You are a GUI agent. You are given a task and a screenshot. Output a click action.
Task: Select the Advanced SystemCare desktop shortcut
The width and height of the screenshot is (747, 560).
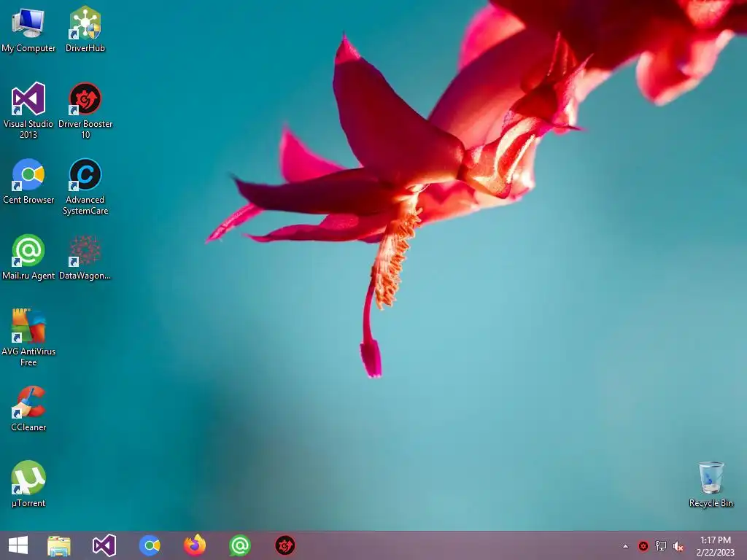[x=85, y=187]
